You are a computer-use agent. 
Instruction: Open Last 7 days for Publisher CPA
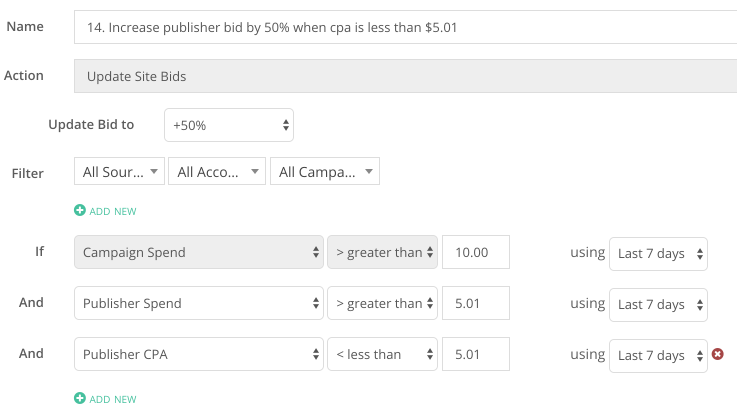coord(658,356)
